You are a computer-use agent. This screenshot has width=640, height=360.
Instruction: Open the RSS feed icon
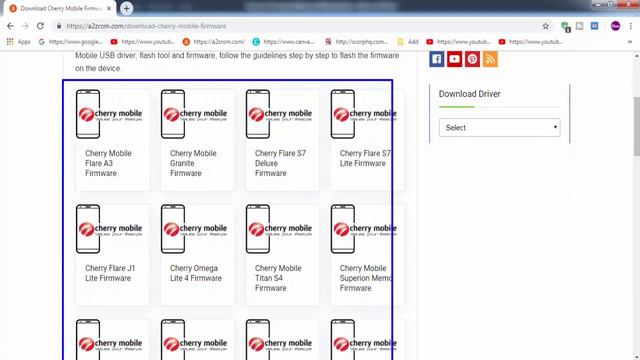(x=490, y=59)
